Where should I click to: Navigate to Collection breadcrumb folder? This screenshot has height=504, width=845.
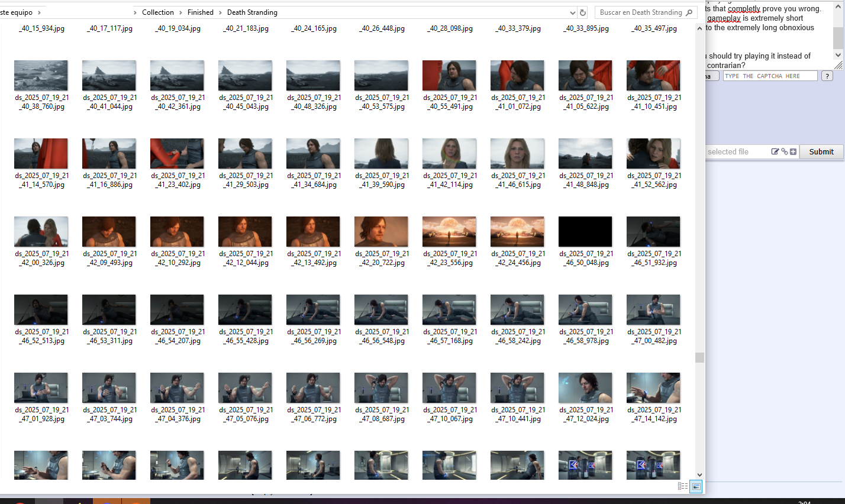click(158, 12)
